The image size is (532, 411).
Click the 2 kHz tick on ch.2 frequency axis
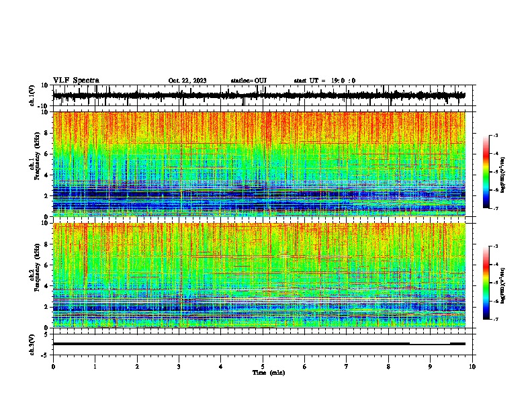(x=47, y=307)
